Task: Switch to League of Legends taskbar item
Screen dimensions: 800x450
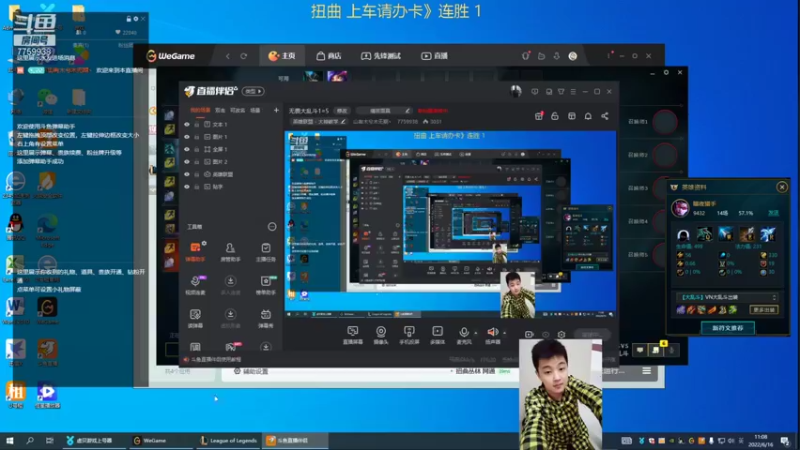Action: click(x=228, y=440)
